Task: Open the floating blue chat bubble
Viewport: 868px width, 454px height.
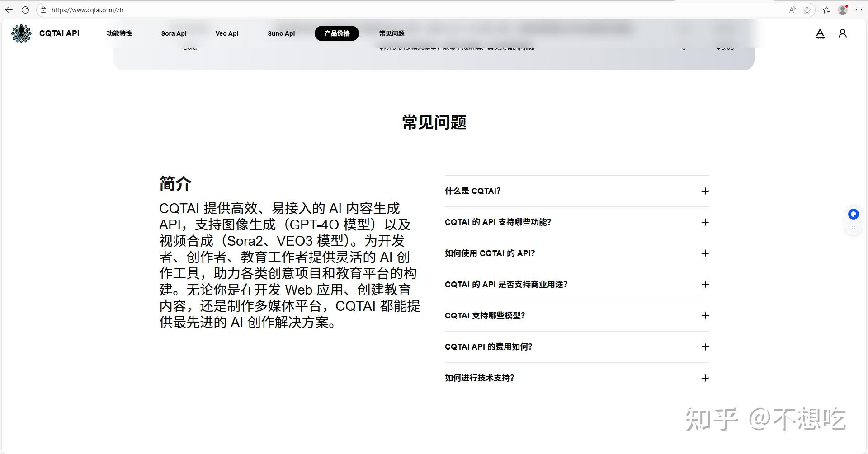Action: click(x=853, y=214)
